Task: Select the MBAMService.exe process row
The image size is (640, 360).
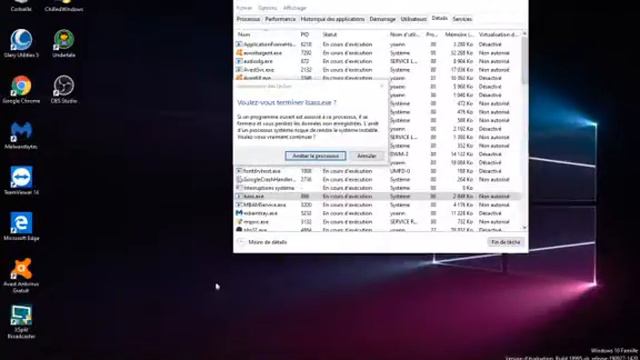Action: tap(378, 205)
